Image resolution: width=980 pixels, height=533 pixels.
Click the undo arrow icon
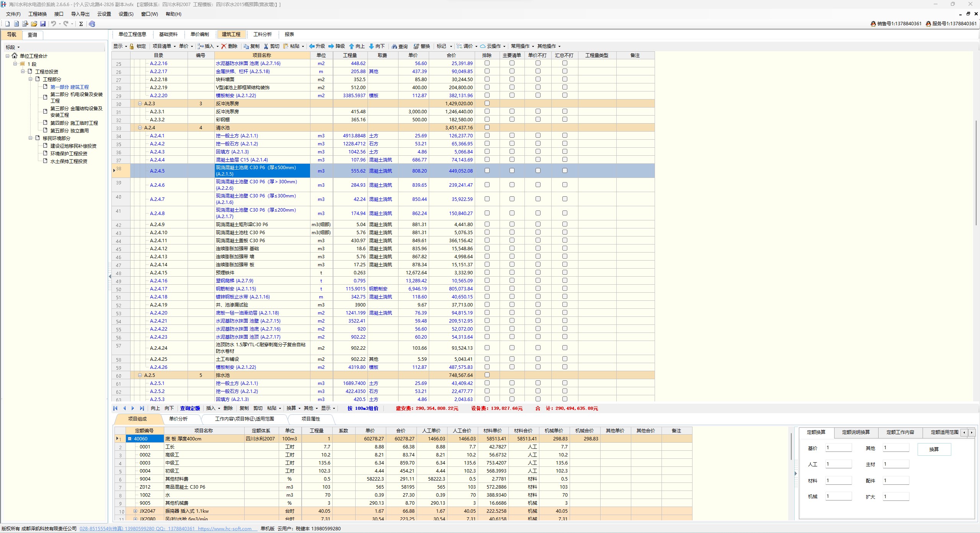coord(54,24)
